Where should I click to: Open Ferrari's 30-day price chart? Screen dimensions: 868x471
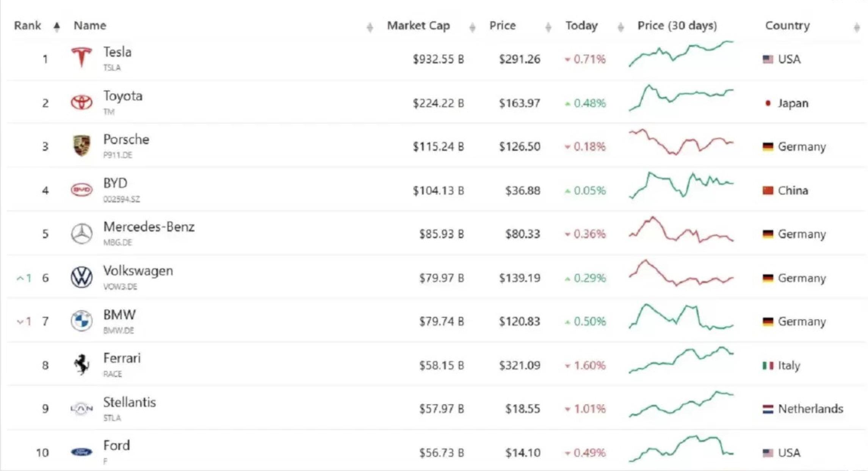click(x=681, y=360)
